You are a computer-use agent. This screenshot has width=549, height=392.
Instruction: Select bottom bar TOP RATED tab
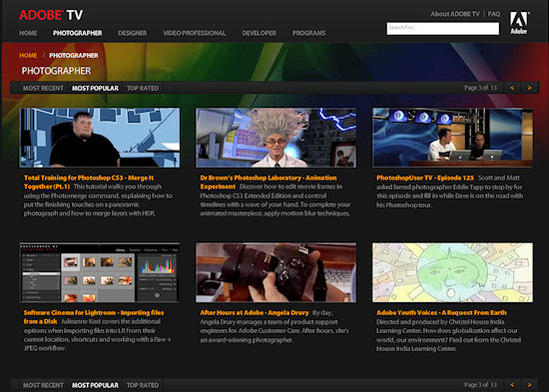click(x=143, y=385)
